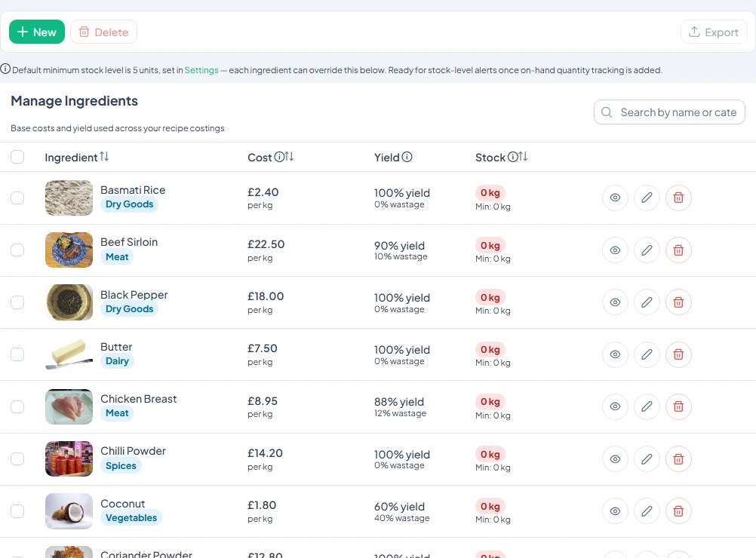Delete Coconut with trash icon

(678, 510)
